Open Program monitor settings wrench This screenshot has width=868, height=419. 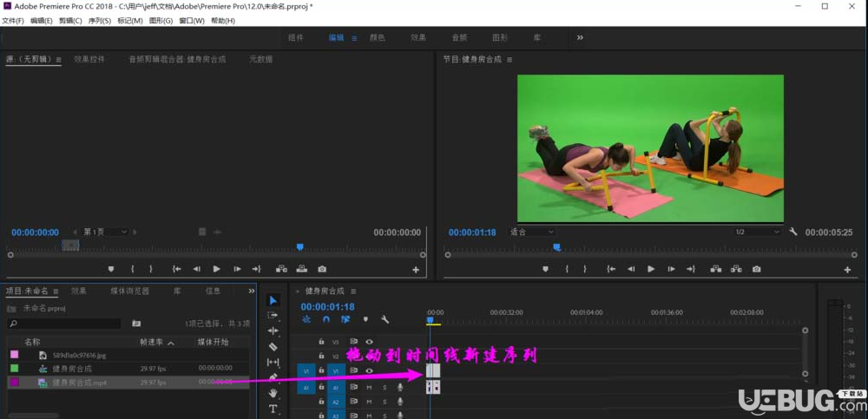(x=792, y=232)
